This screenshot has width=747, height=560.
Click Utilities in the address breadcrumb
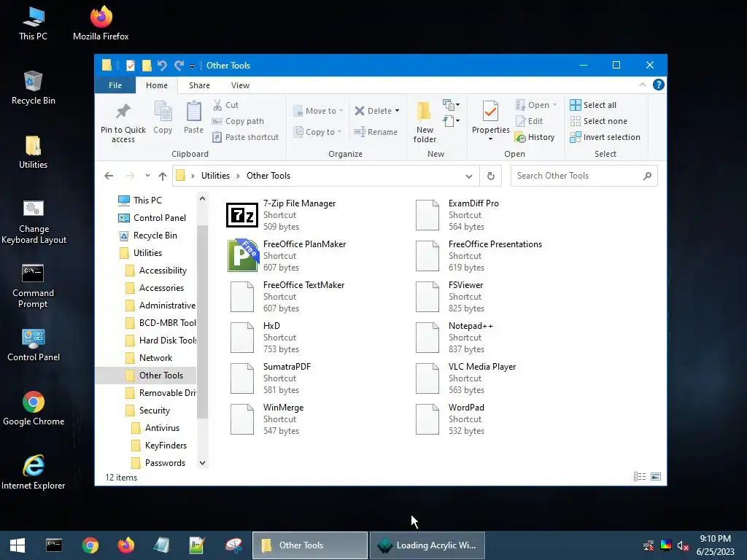pyautogui.click(x=215, y=176)
